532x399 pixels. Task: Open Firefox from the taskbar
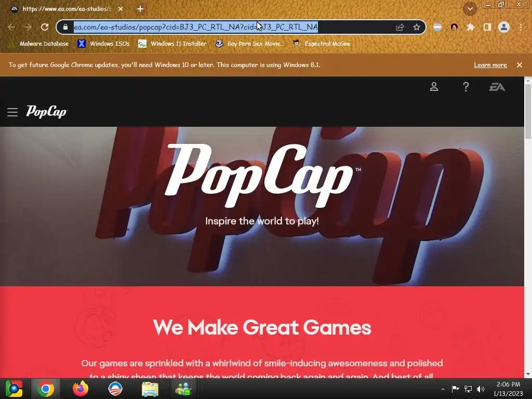81,389
